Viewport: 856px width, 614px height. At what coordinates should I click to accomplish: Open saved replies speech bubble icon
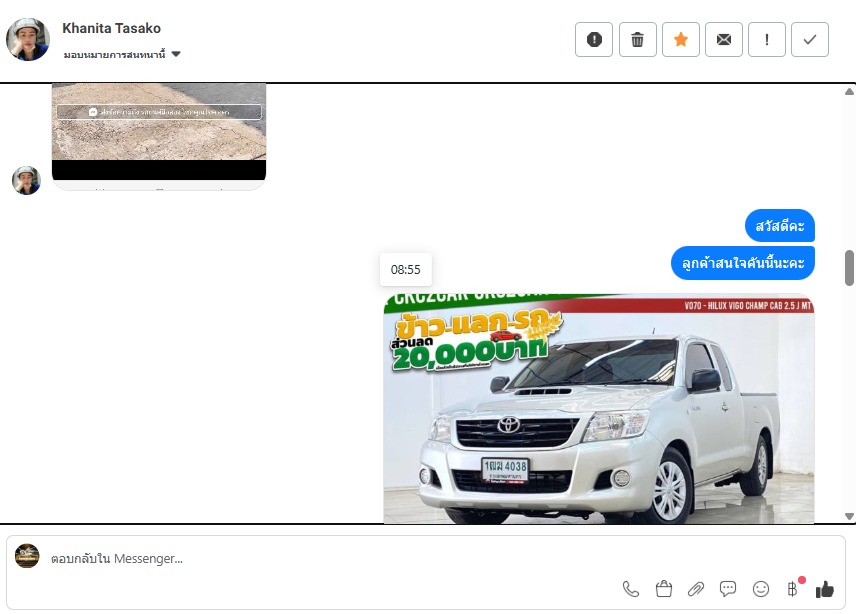tap(728, 589)
